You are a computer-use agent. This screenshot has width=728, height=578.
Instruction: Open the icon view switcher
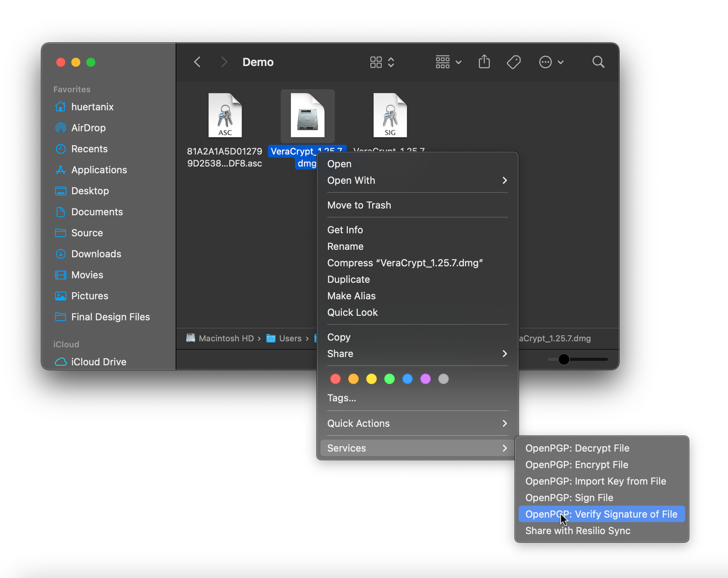coord(382,62)
